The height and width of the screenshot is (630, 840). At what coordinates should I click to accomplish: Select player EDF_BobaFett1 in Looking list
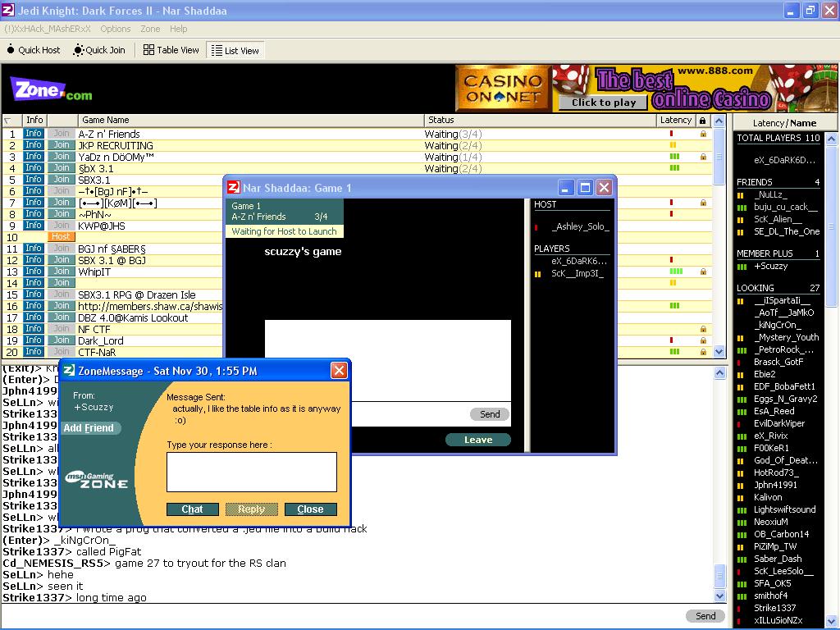tap(784, 387)
